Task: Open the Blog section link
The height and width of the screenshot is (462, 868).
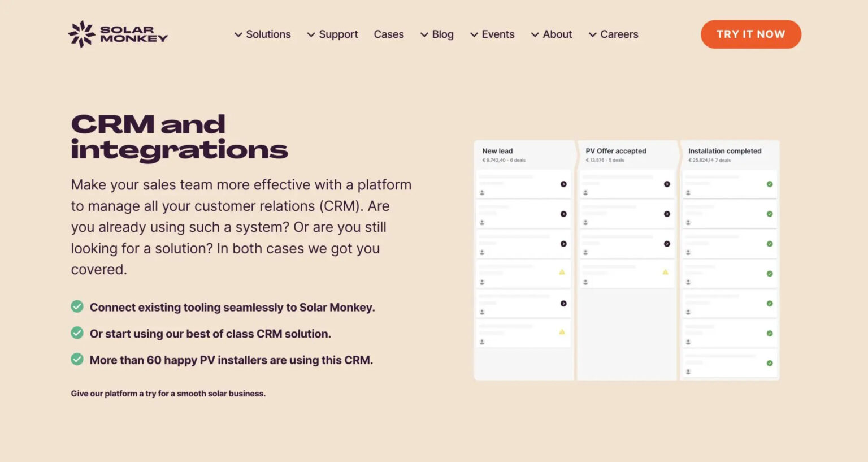Action: coord(442,34)
